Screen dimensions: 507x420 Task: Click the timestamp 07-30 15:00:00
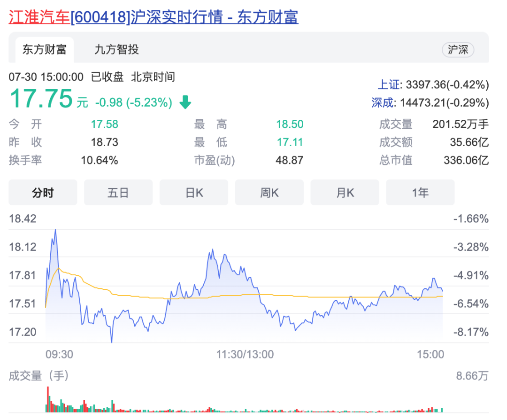click(46, 77)
